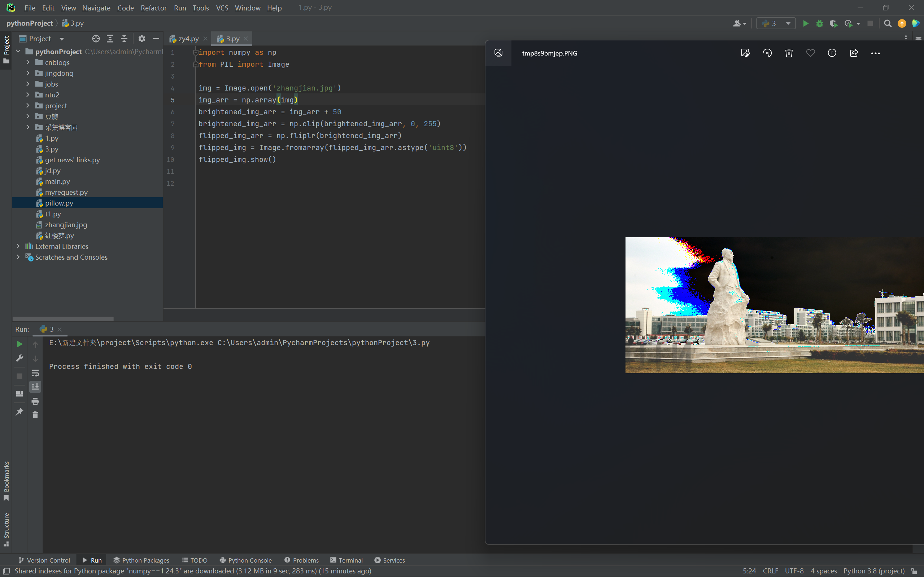Viewport: 924px width, 577px height.
Task: Click the delete trash icon in photo viewer
Action: click(789, 53)
